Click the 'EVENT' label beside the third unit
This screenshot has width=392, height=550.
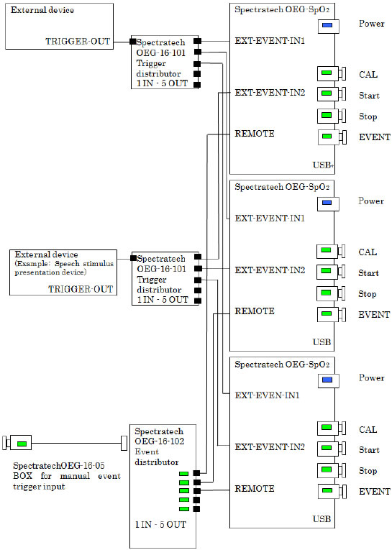point(375,492)
